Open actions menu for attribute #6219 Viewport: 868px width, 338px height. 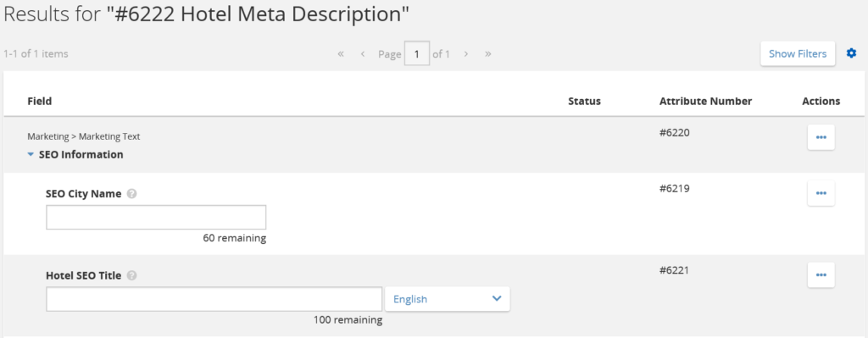point(821,193)
